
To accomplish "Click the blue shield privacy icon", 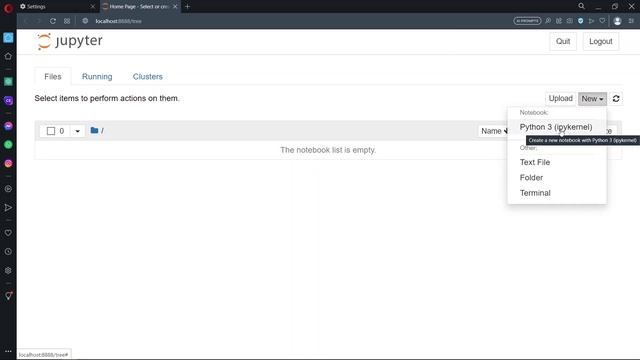I will click(580, 21).
